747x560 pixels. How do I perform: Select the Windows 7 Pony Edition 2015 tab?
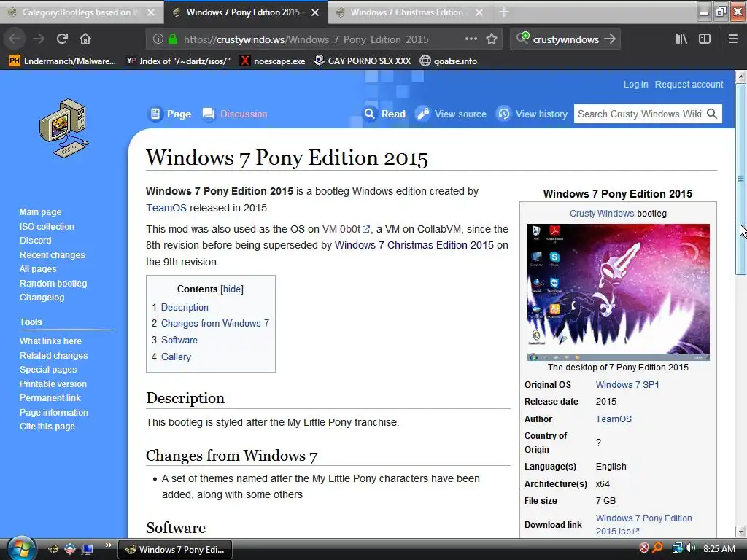[x=245, y=12]
